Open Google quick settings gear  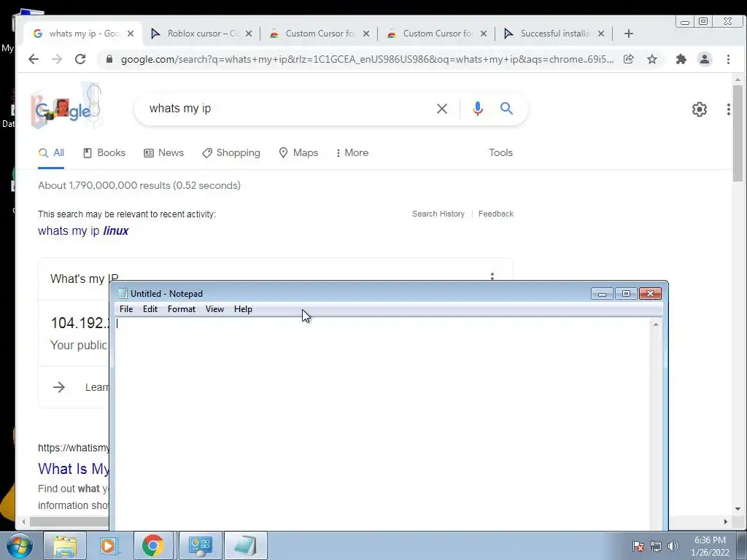pyautogui.click(x=700, y=109)
